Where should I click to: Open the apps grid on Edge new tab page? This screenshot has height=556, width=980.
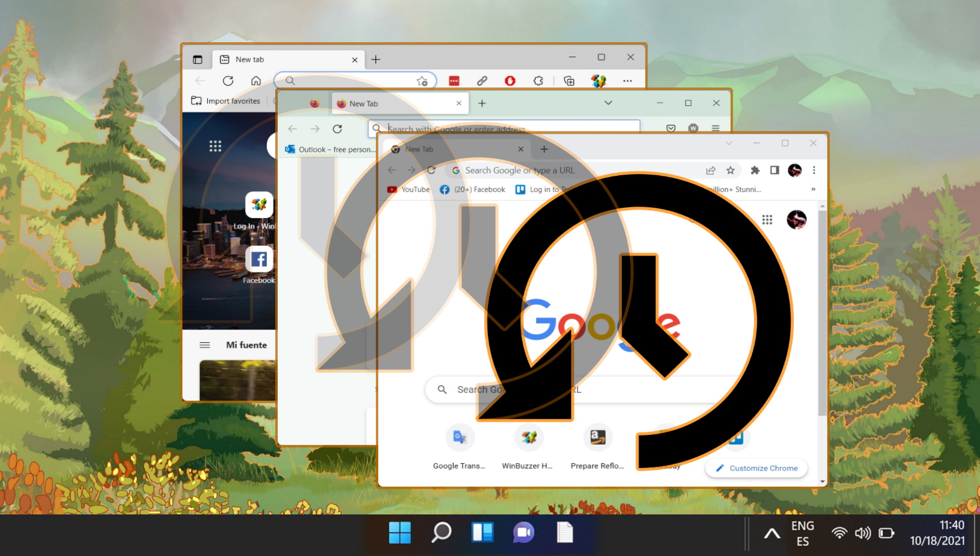click(215, 146)
